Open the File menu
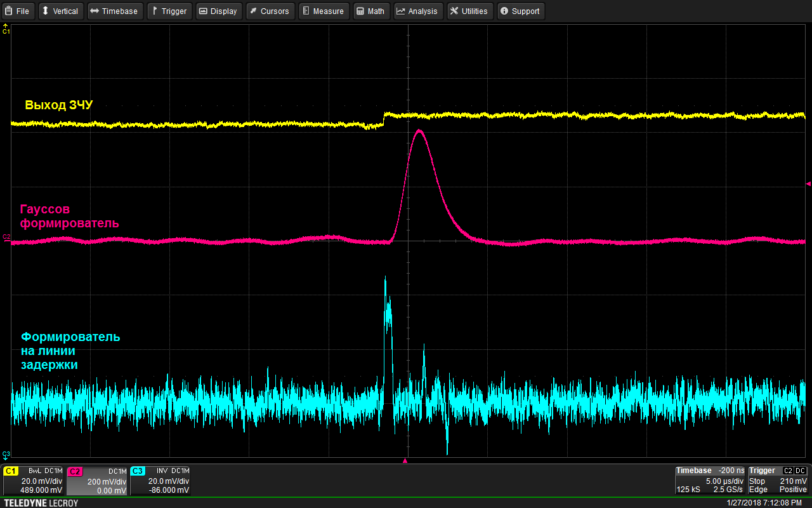This screenshot has height=508, width=812. [x=18, y=11]
